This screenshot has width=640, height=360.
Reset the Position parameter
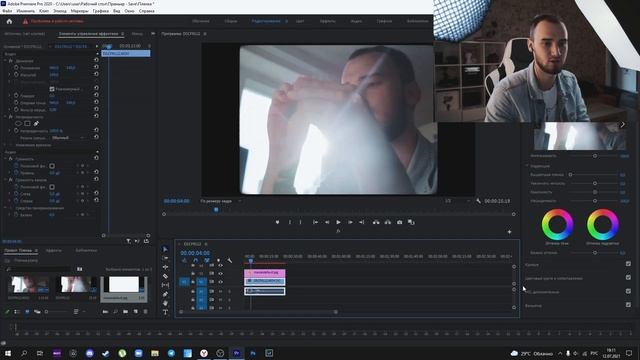(x=96, y=67)
